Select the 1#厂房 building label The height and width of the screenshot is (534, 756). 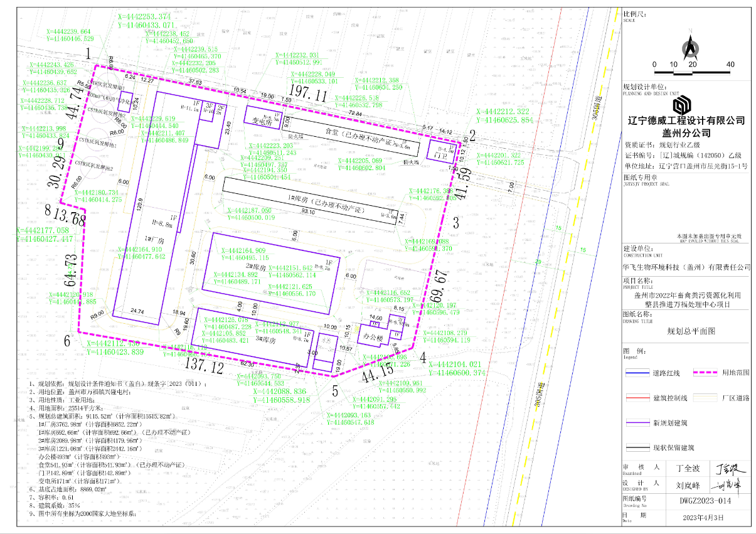(x=154, y=239)
